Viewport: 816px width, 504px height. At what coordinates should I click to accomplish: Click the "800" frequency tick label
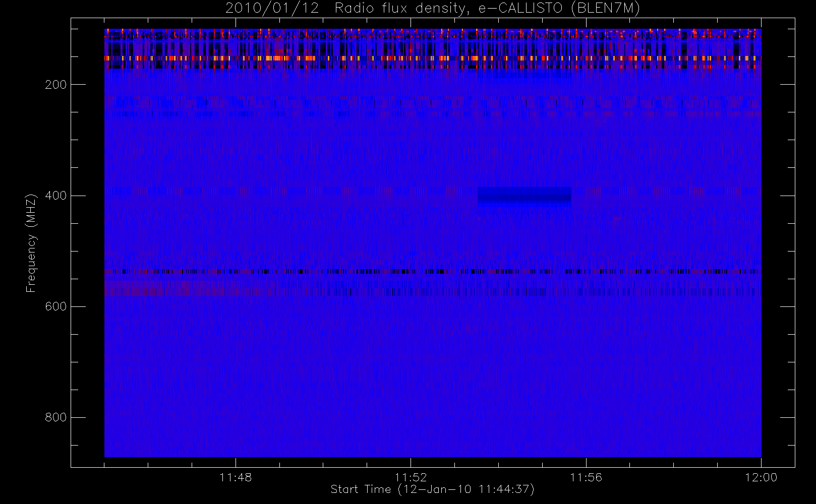pos(55,417)
